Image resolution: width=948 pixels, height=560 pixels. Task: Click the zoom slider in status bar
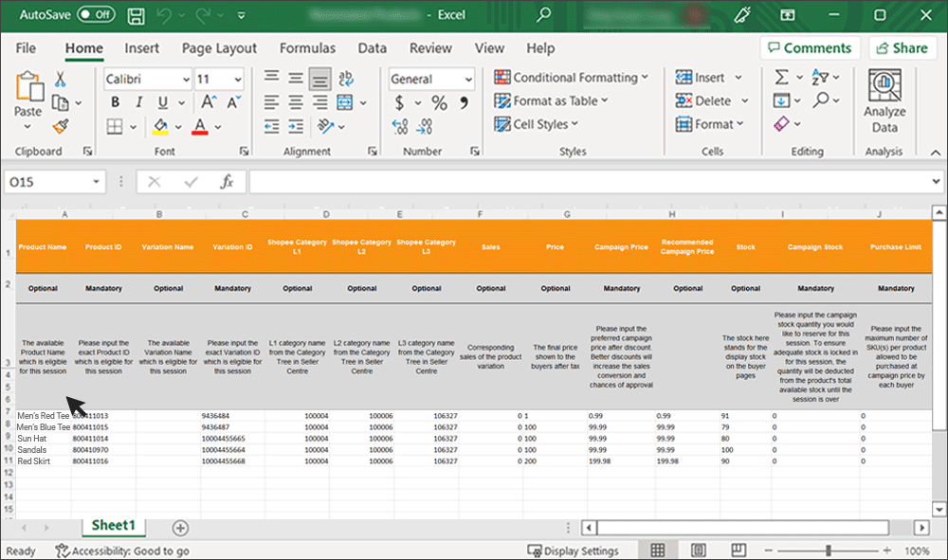coord(828,551)
